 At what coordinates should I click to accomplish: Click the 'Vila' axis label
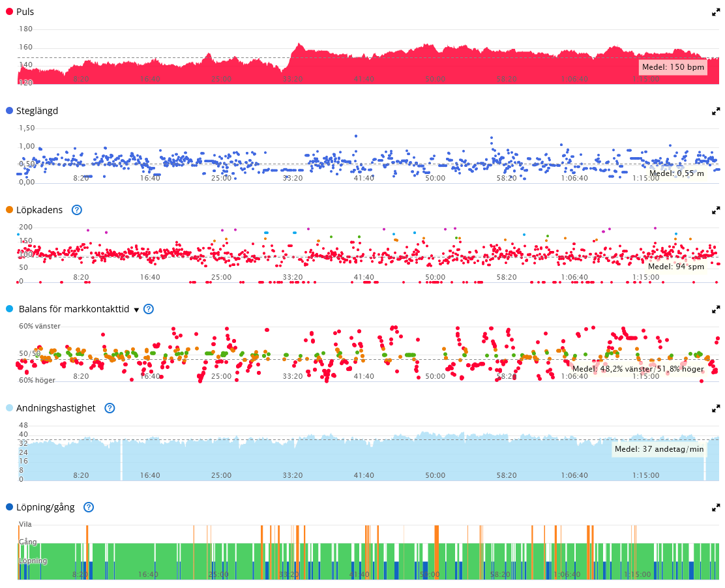25,524
